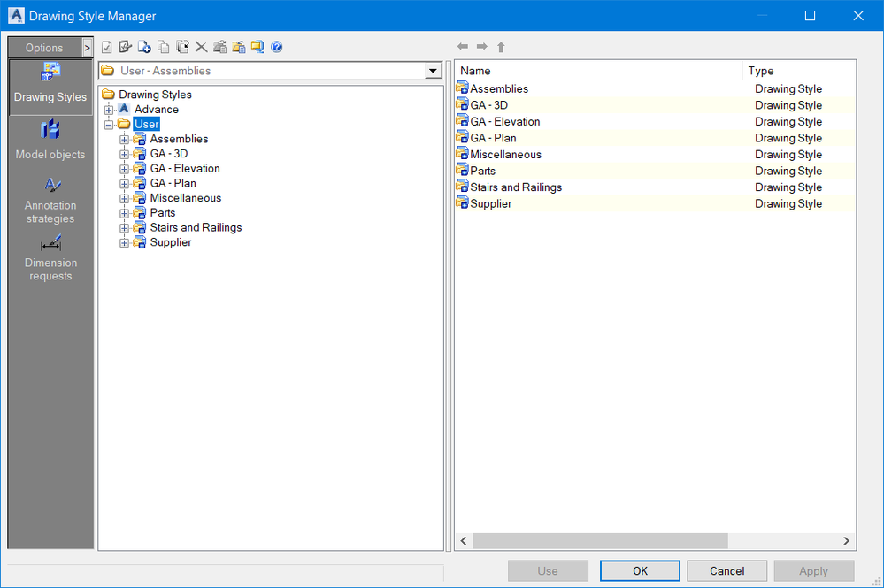Select Parts in the tree

(162, 213)
